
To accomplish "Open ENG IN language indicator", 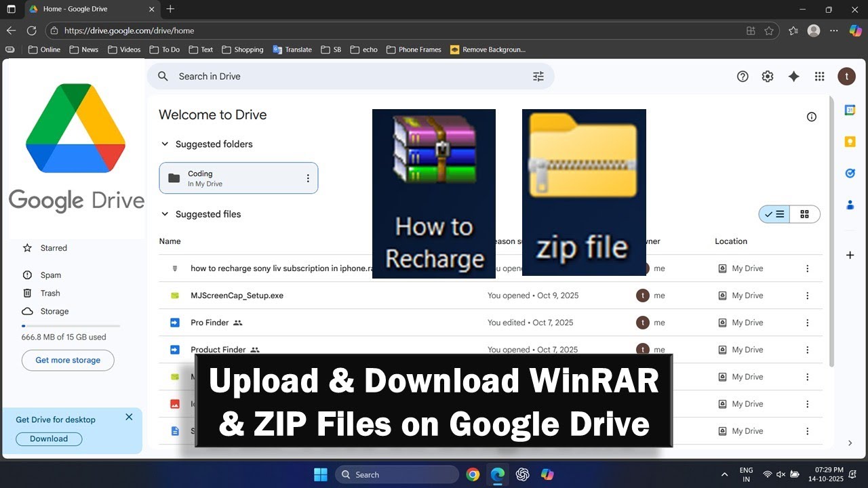I will pyautogui.click(x=746, y=474).
